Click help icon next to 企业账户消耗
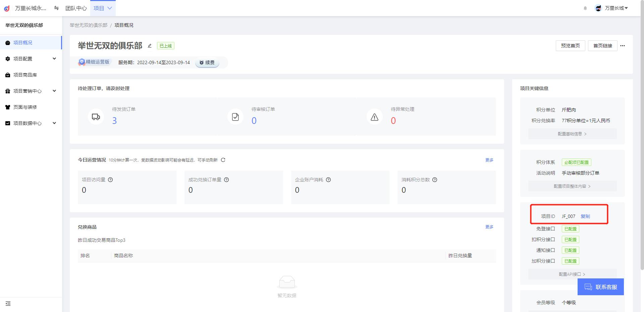This screenshot has height=312, width=644. coord(328,180)
